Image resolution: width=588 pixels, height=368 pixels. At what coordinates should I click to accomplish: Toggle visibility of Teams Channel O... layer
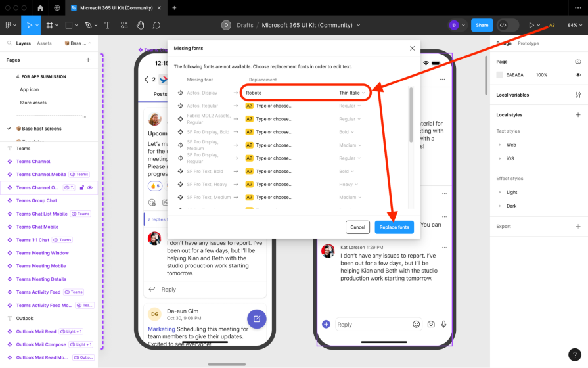tap(90, 187)
